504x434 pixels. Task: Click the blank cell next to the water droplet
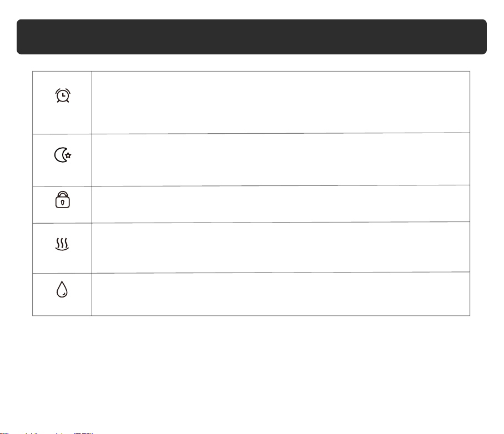(x=281, y=294)
